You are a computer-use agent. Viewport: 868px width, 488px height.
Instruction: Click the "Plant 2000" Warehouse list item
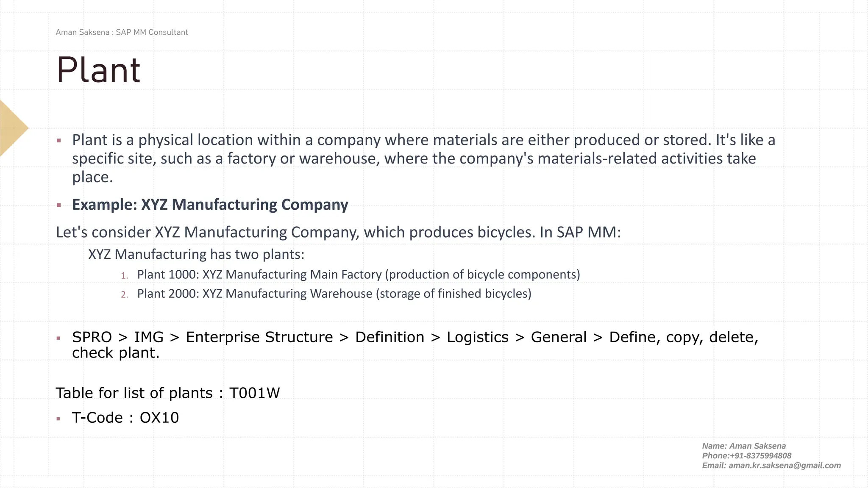point(334,294)
